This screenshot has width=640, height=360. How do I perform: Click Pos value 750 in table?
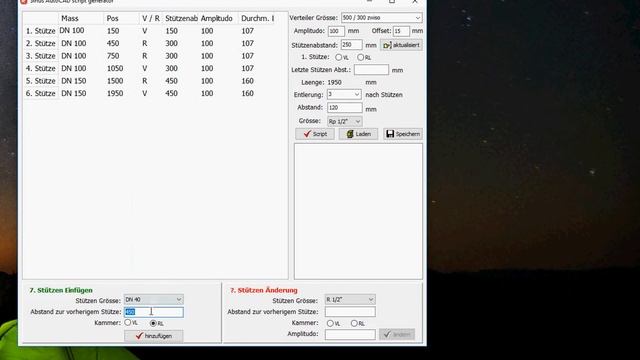pyautogui.click(x=113, y=56)
